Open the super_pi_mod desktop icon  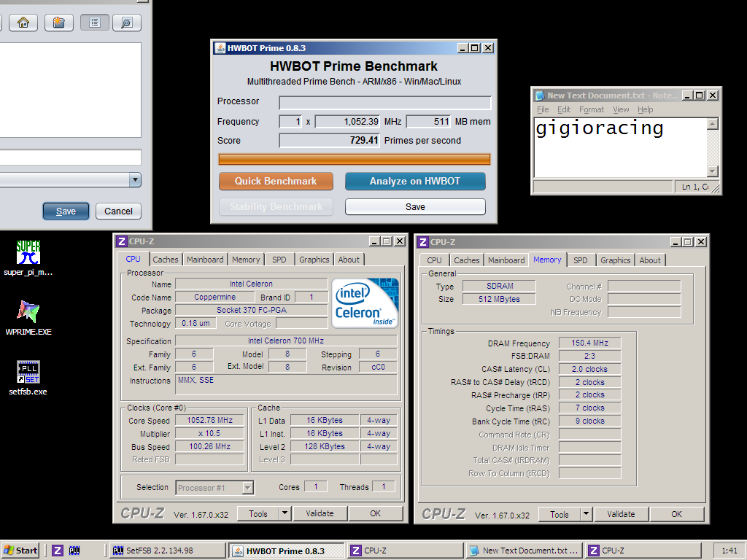[x=28, y=258]
